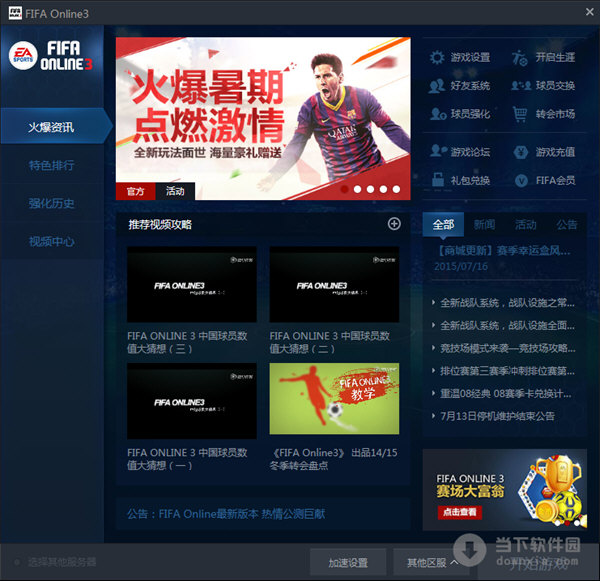Expand the 其他区服 server dropdown
The width and height of the screenshot is (600, 581).
[432, 563]
